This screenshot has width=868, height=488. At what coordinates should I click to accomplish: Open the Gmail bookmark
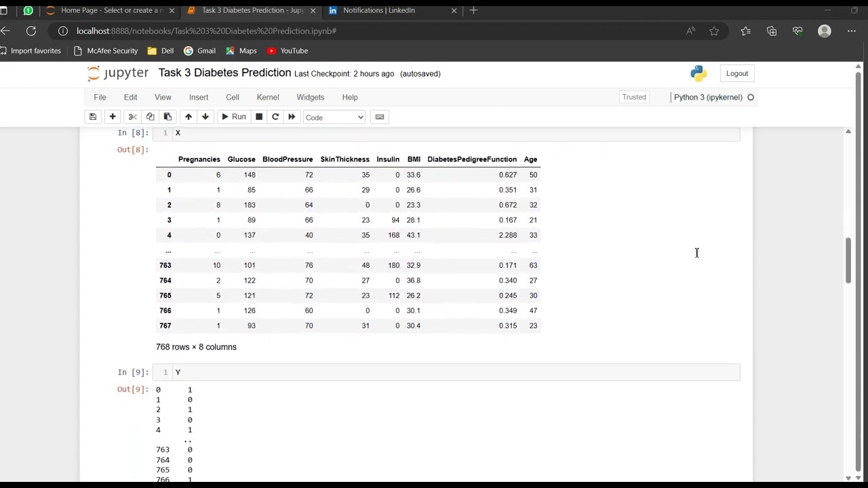[x=200, y=51]
